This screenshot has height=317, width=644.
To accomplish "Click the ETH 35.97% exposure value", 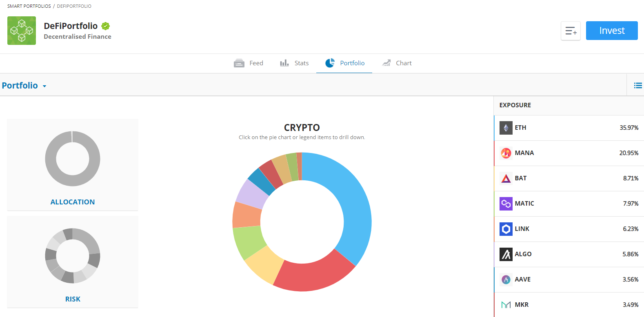I will click(x=629, y=128).
